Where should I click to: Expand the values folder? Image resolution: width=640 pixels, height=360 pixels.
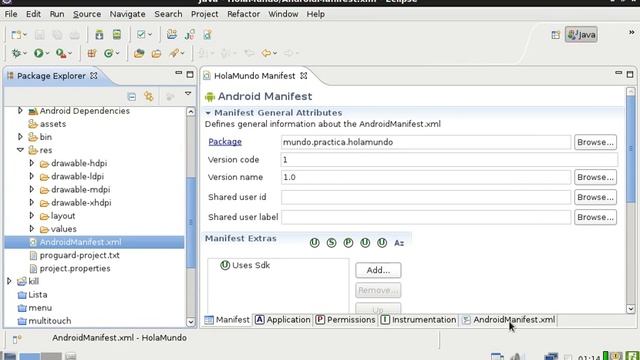31,229
